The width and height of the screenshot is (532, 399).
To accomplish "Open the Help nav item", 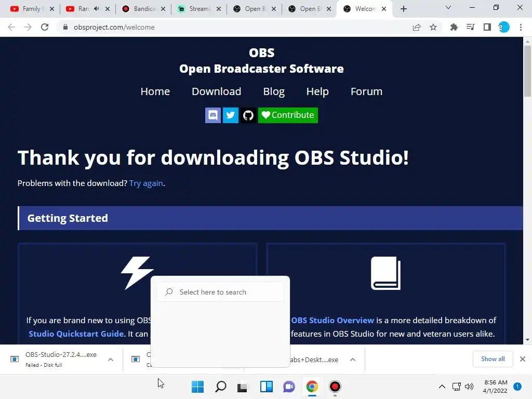I will [317, 91].
